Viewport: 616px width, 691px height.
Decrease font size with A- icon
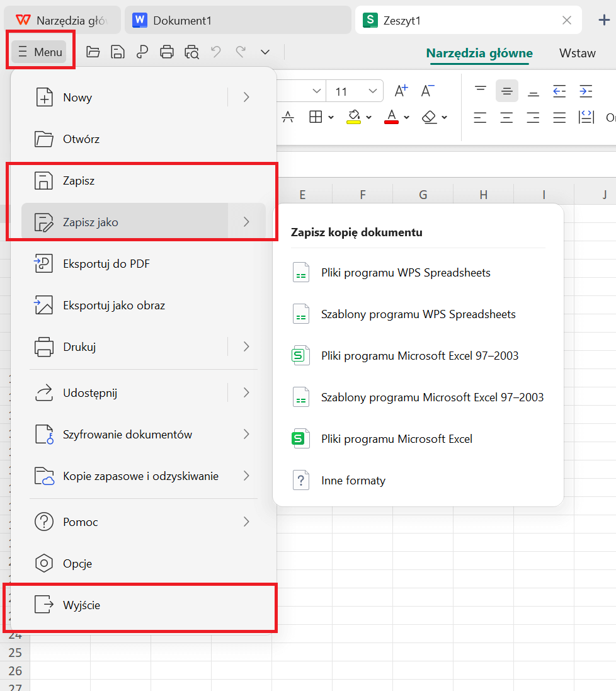pos(428,91)
